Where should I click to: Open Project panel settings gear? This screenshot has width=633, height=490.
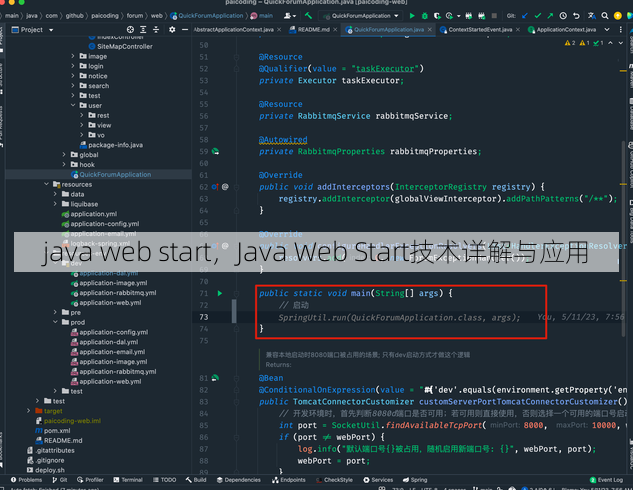172,29
